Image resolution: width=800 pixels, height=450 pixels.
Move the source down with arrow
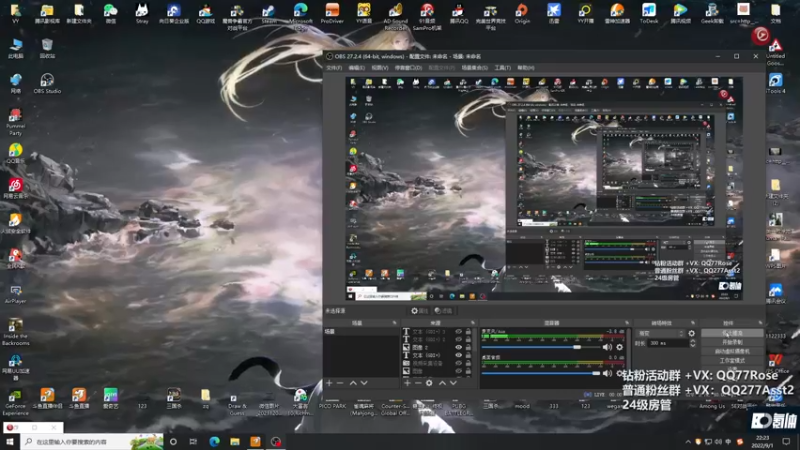[453, 383]
